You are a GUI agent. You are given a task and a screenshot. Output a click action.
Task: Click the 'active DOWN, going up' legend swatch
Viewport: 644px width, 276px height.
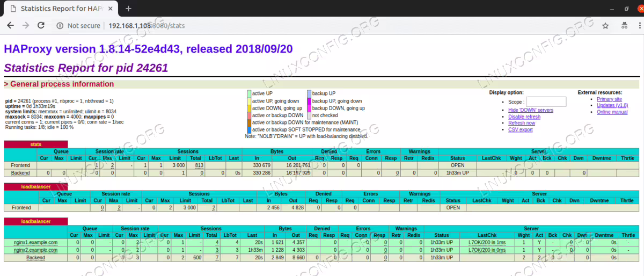coord(249,108)
